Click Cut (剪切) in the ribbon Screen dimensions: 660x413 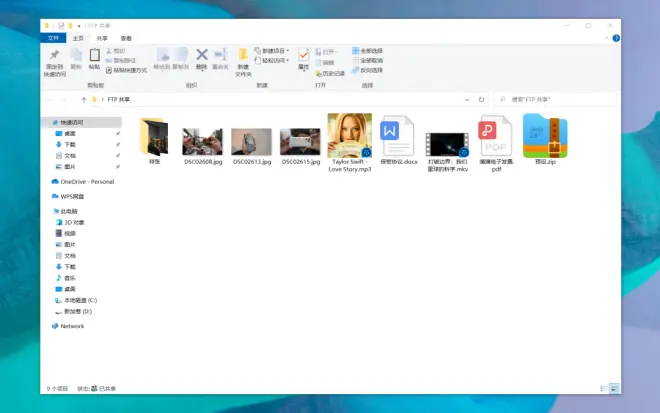pyautogui.click(x=116, y=51)
